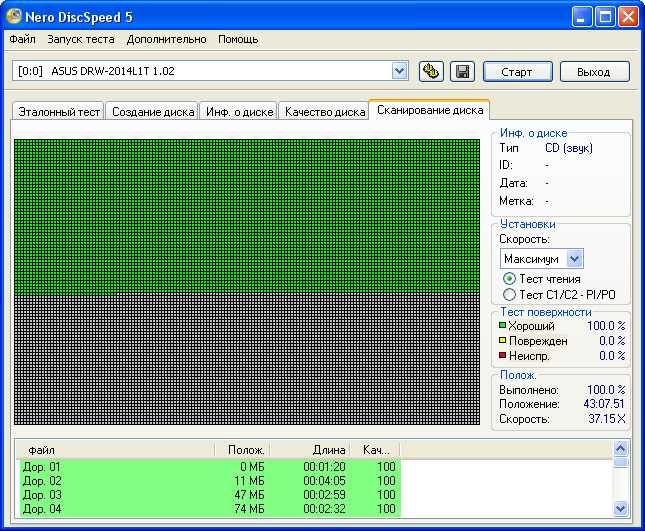This screenshot has width=645, height=531.
Task: Select the Сканирование диска tab
Action: point(430,110)
